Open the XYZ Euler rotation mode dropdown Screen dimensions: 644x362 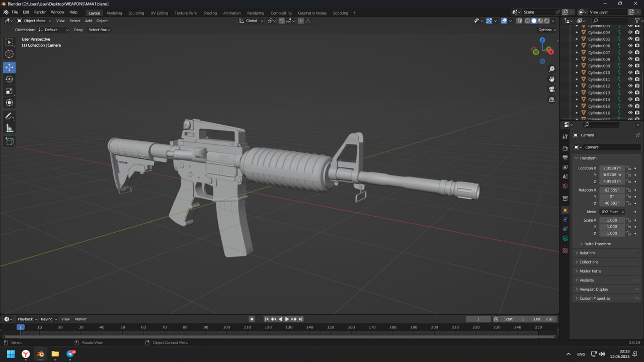point(612,212)
